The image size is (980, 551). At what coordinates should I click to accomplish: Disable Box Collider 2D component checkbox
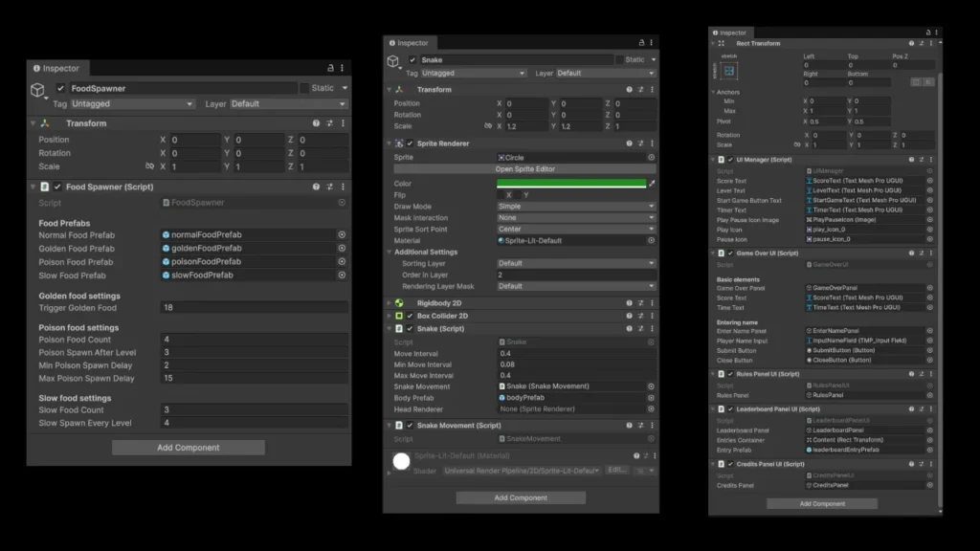point(410,316)
